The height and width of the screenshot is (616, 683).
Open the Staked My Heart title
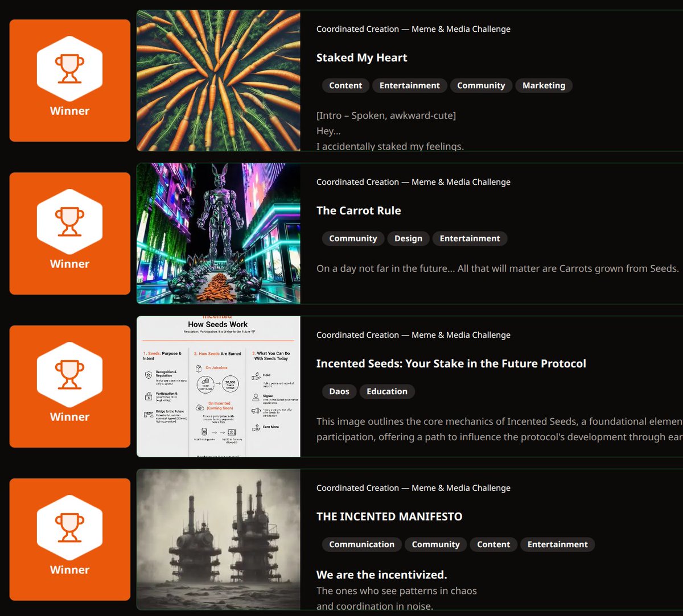(362, 57)
